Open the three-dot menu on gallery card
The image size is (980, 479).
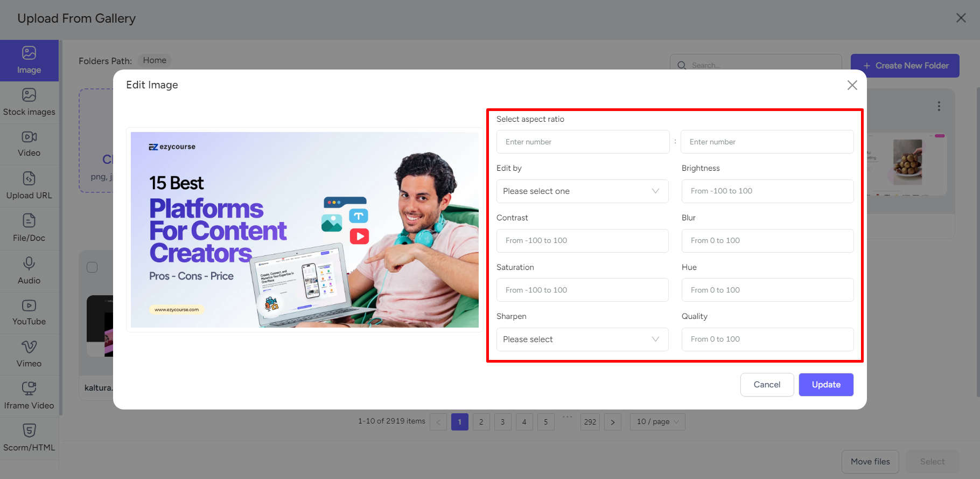[x=939, y=106]
